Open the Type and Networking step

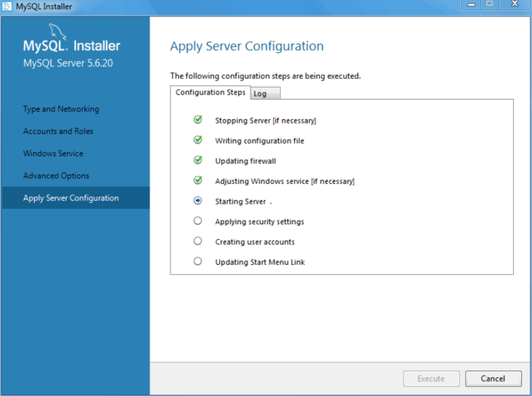coord(61,109)
